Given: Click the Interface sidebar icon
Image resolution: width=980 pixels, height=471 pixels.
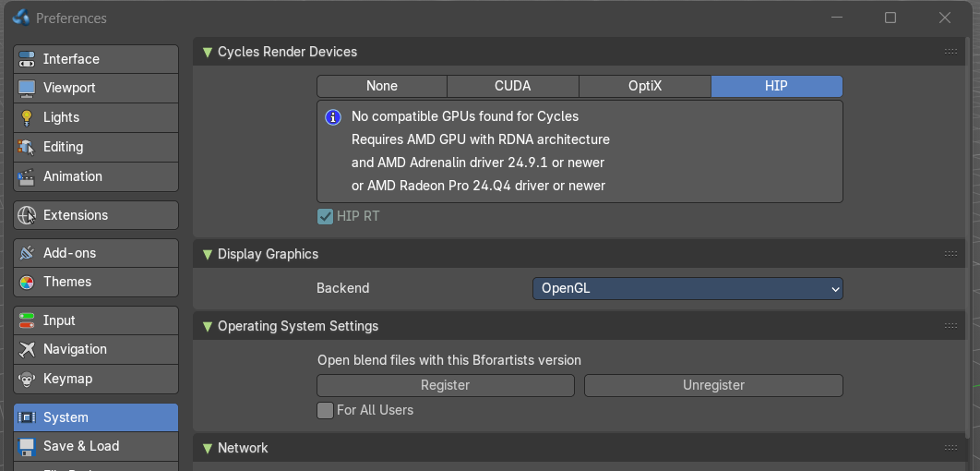Looking at the screenshot, I should click(27, 59).
